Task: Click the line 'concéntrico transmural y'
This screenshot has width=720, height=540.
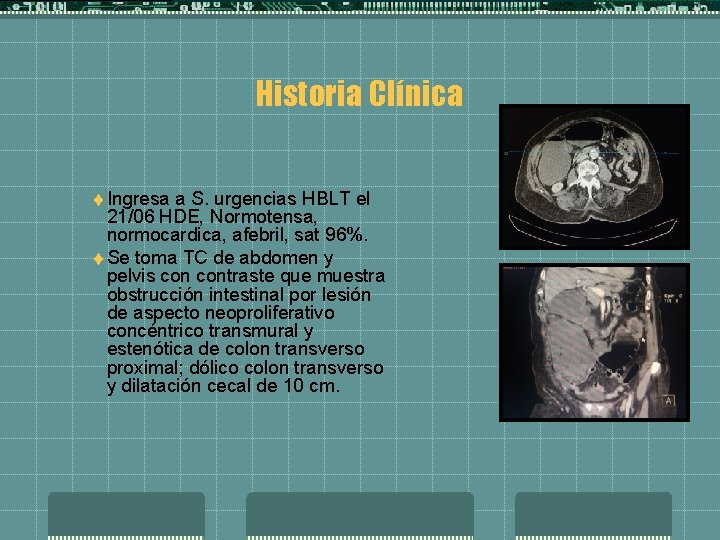Action: point(210,331)
